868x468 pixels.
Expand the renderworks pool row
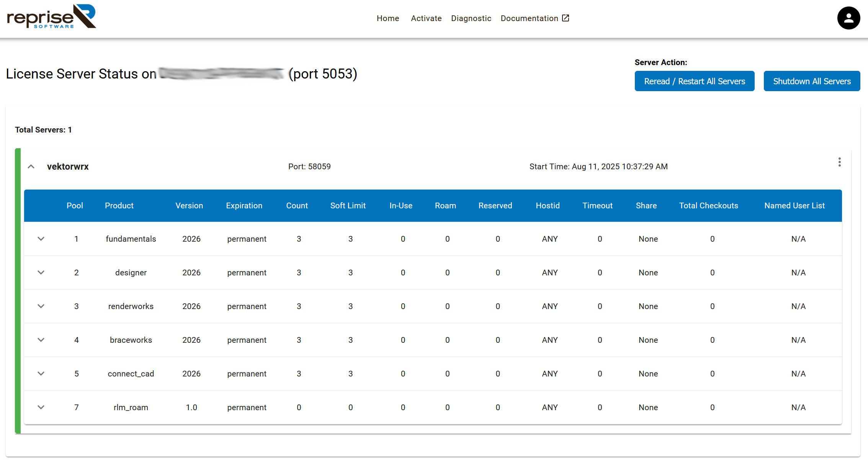coord(41,306)
